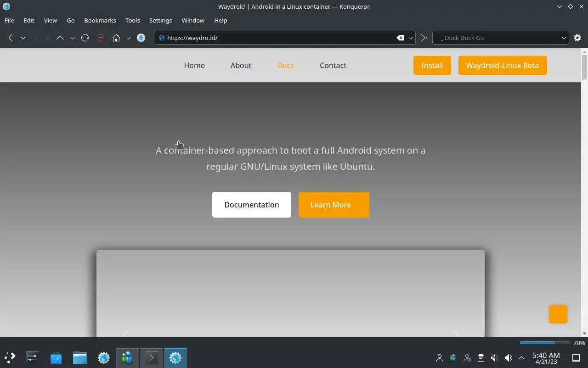Open the Forward history dropdown arrow

coord(47,38)
